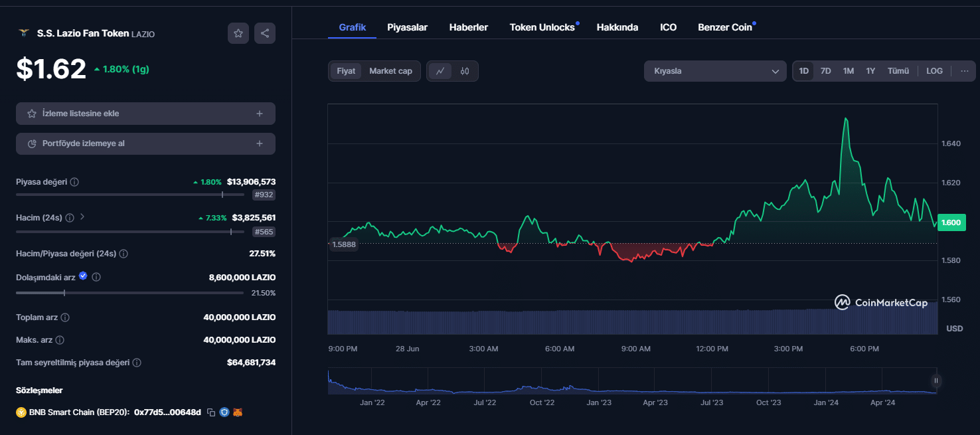This screenshot has width=980, height=435.
Task: Open info icon next to Hacim (24s)
Action: tap(69, 218)
